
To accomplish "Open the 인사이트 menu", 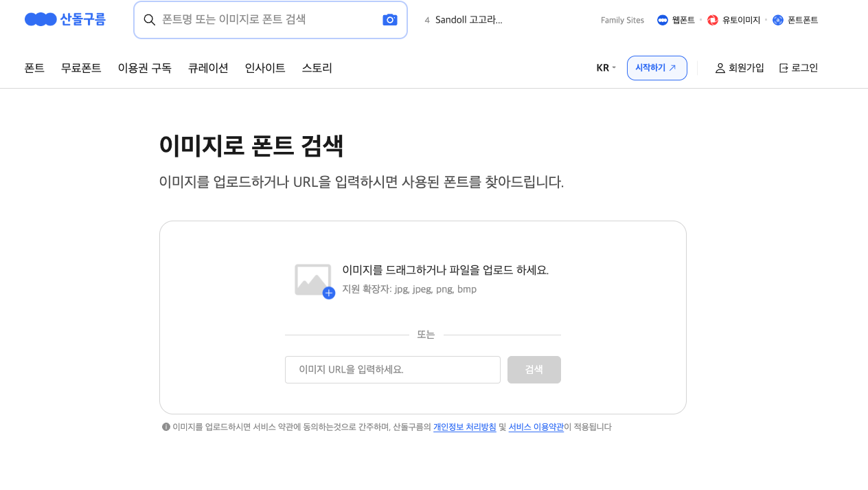I will click(265, 68).
